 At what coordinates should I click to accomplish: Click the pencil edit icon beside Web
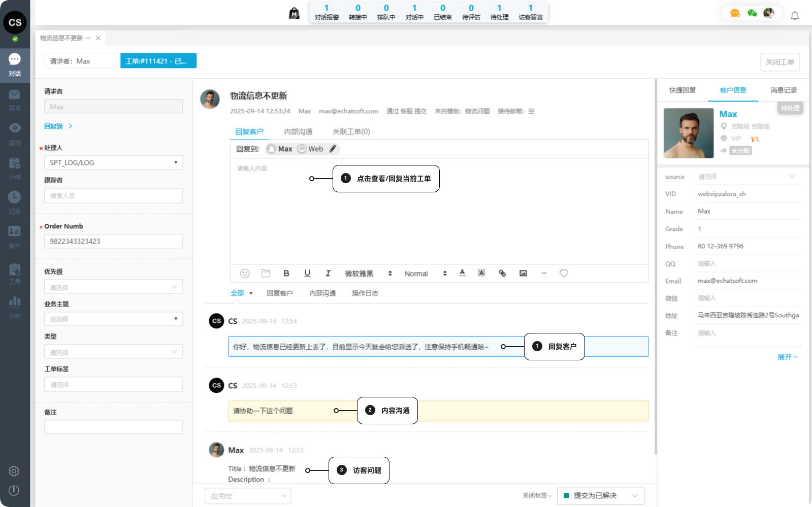click(x=333, y=149)
